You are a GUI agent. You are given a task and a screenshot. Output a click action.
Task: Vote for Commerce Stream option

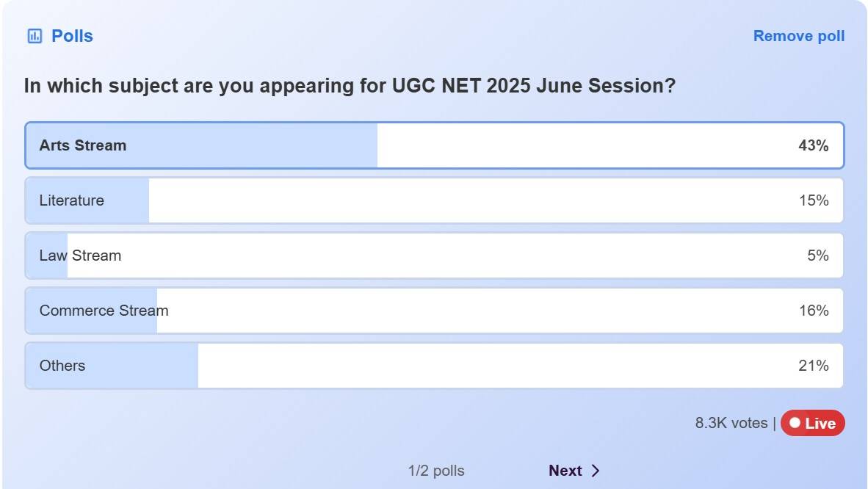[x=104, y=311]
